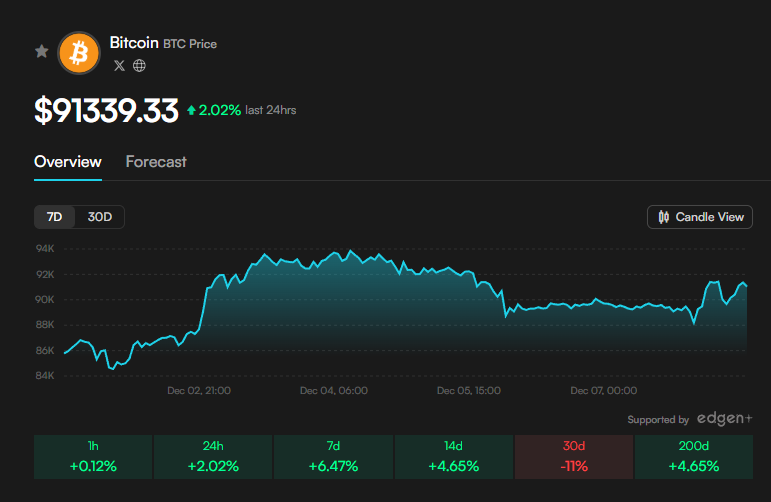Click the Dec 07, 00:00 axis label

pyautogui.click(x=603, y=390)
